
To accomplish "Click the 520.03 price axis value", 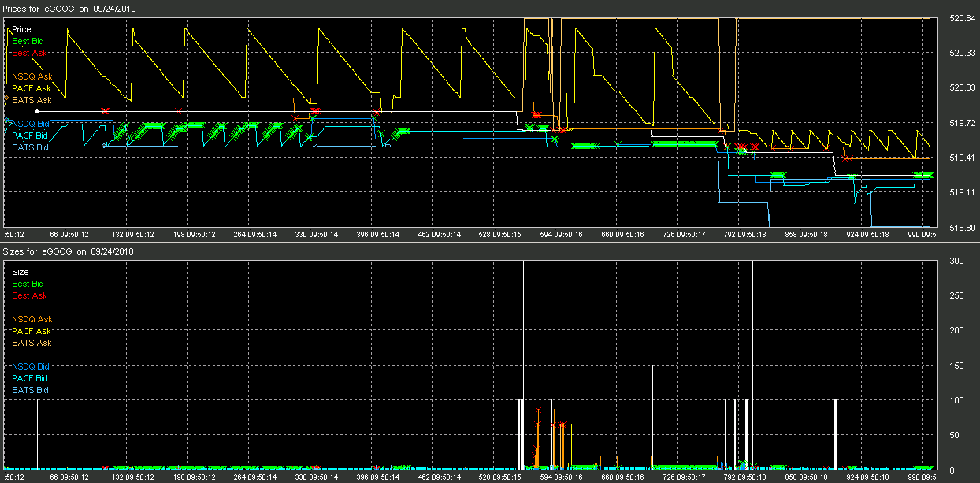I will (963, 88).
